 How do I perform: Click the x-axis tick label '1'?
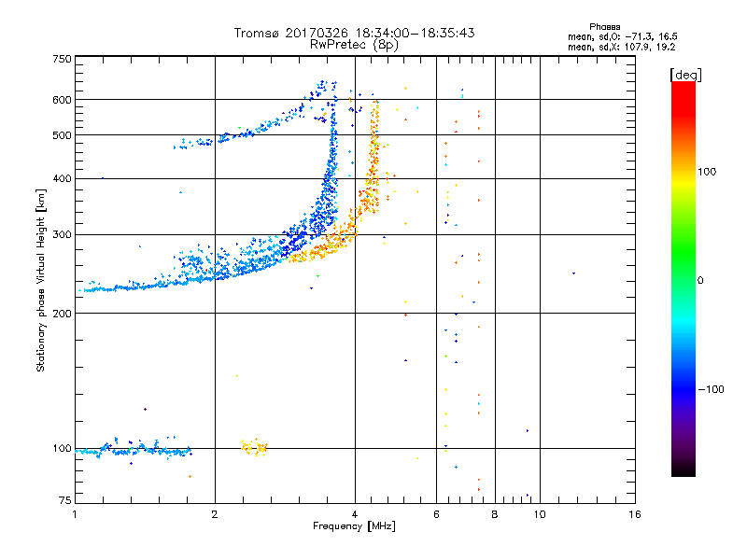(x=75, y=514)
